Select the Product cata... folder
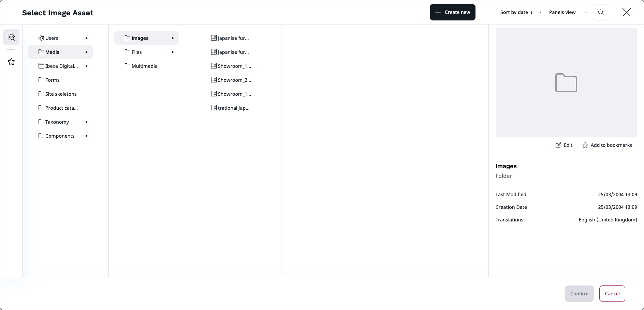The width and height of the screenshot is (644, 310). pos(61,108)
